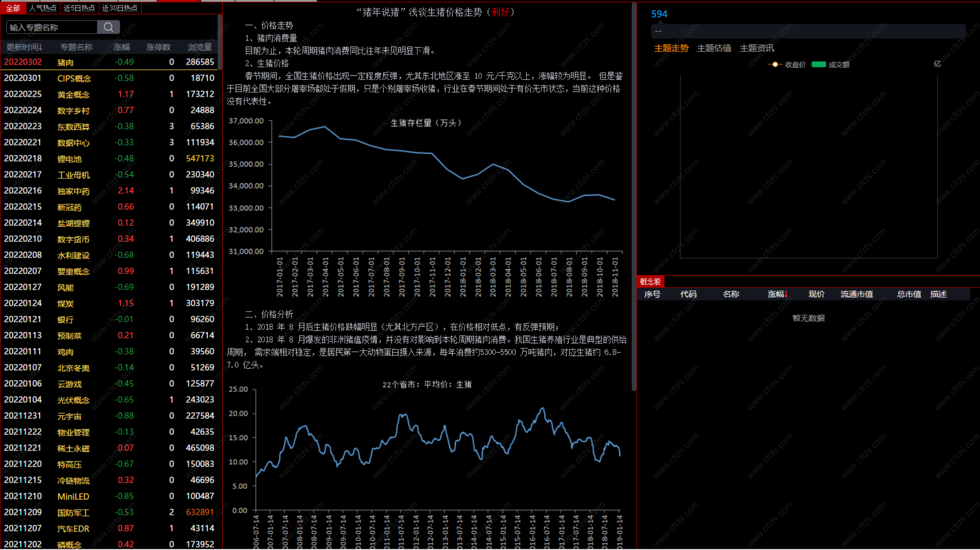Click the 概念股 section tab
980x550 pixels.
pos(650,282)
